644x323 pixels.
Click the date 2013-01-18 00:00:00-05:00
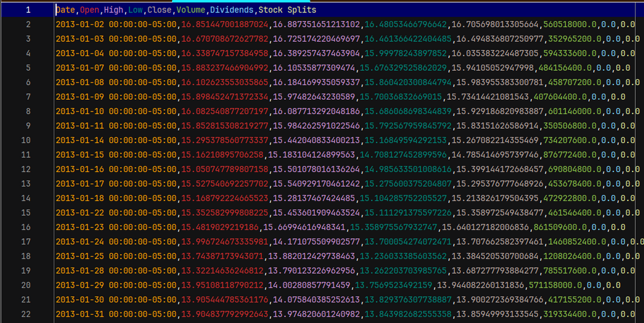tap(116, 198)
